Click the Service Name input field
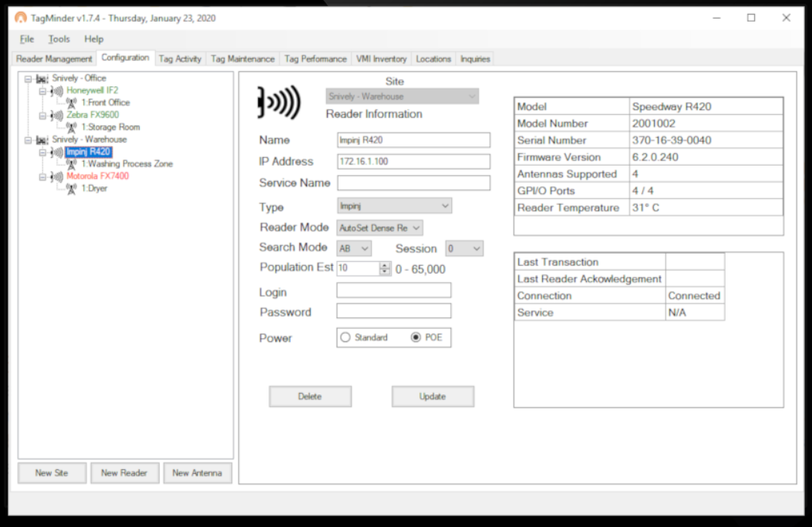 [413, 183]
